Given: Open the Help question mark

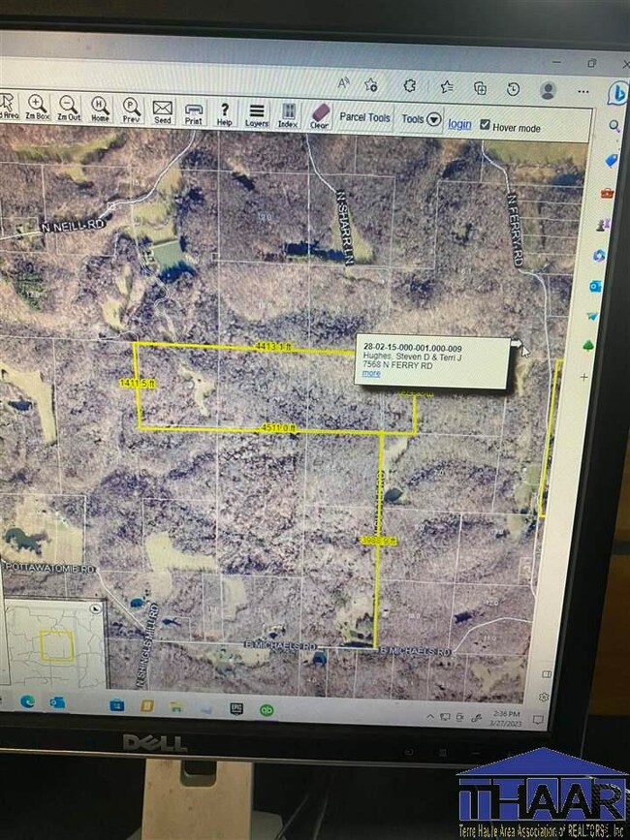Looking at the screenshot, I should pos(225,114).
